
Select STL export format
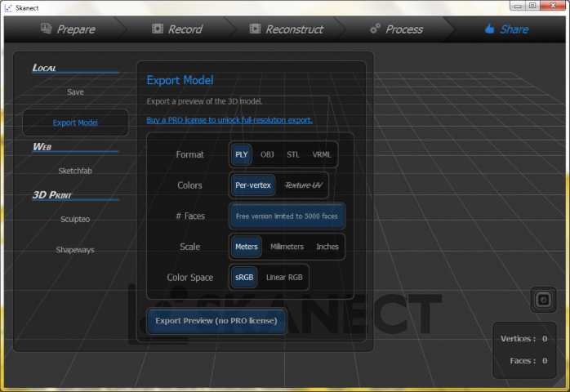(x=293, y=154)
